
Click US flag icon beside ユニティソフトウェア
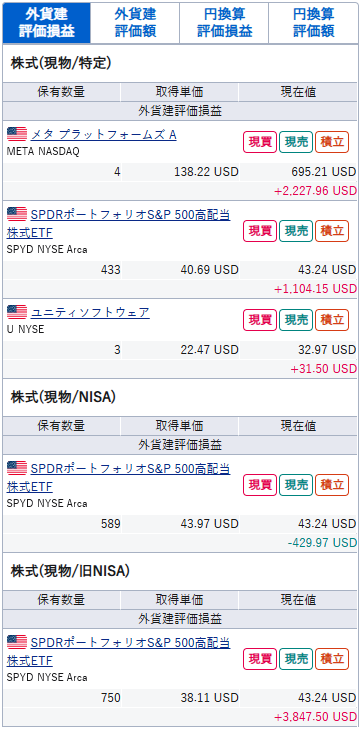coord(17,311)
